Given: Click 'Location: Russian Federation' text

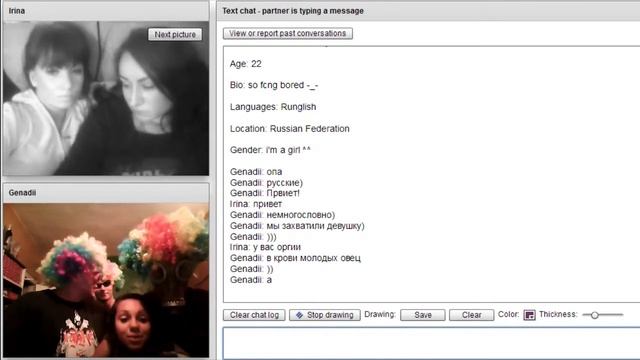Looking at the screenshot, I should point(289,129).
